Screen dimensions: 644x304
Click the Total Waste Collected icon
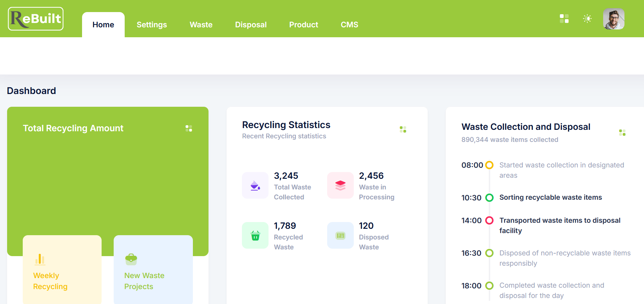[x=255, y=185]
